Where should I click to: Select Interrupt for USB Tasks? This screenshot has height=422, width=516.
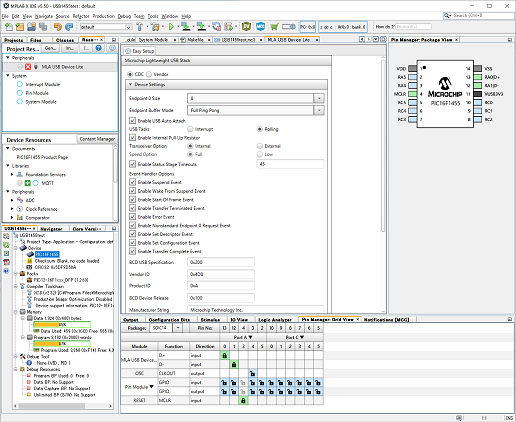click(x=190, y=129)
